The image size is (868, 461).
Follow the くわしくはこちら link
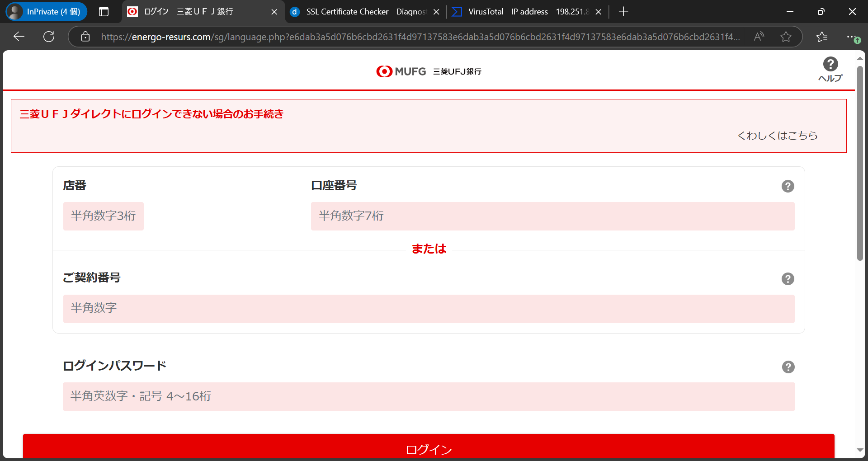(x=778, y=136)
